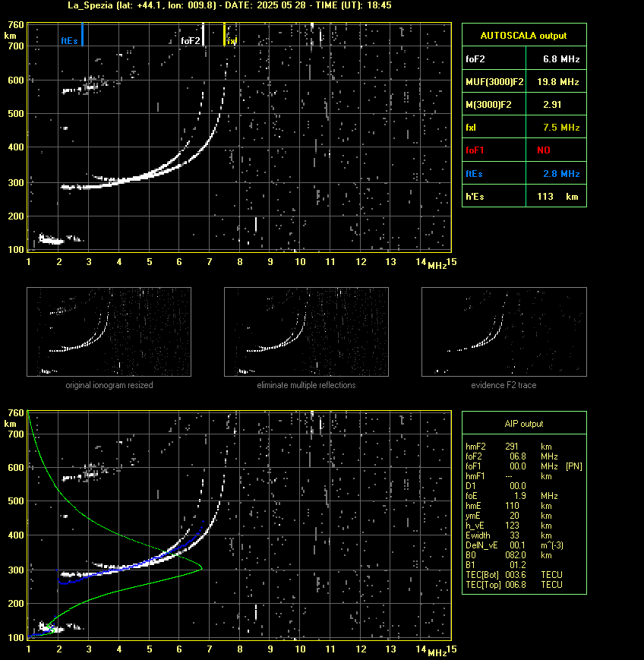Click the green electron density profile peak in lower ionogram

tap(201, 568)
